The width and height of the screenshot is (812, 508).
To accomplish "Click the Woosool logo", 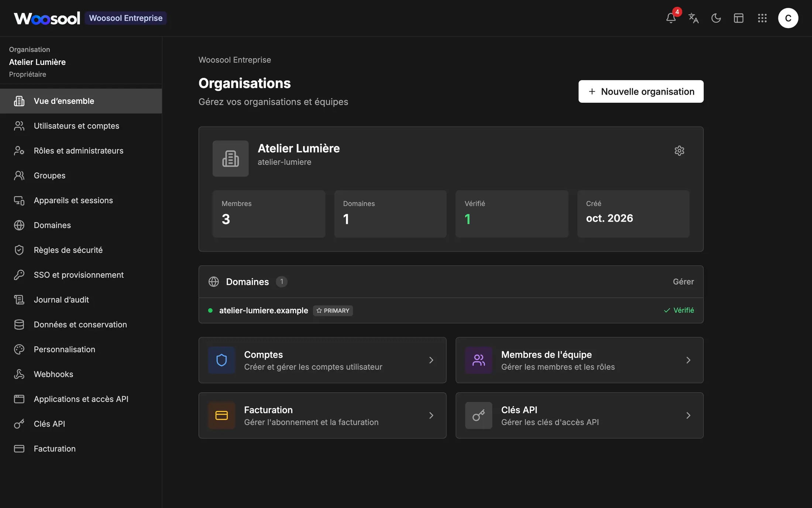I will 47,18.
